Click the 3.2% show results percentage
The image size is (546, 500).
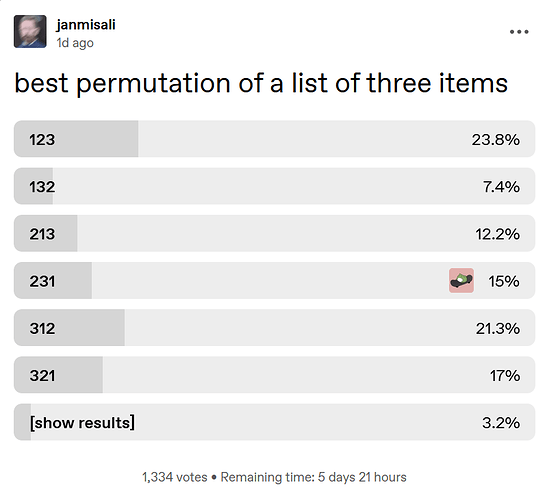click(501, 423)
